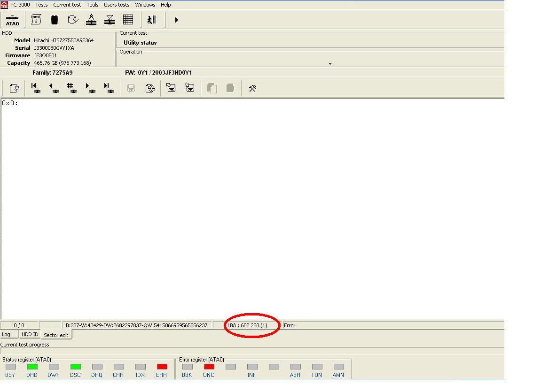Click inside the sector editor area at 0x0:

[x=252, y=209]
